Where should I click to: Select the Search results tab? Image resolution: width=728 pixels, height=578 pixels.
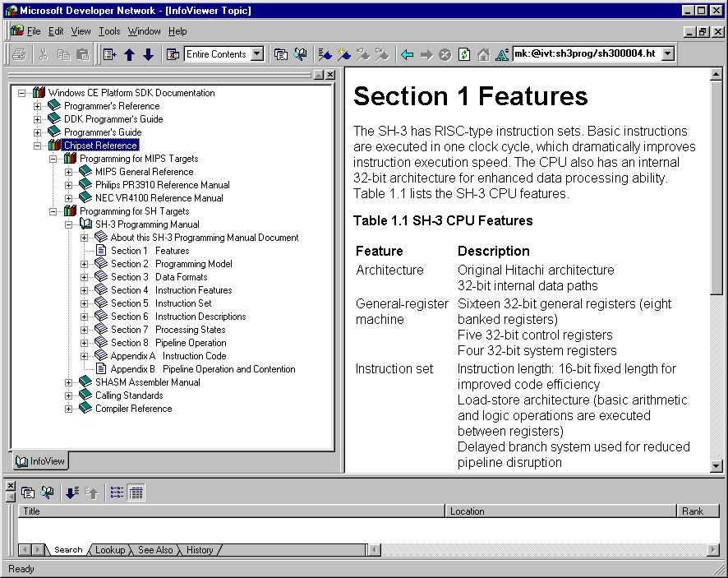tap(68, 550)
